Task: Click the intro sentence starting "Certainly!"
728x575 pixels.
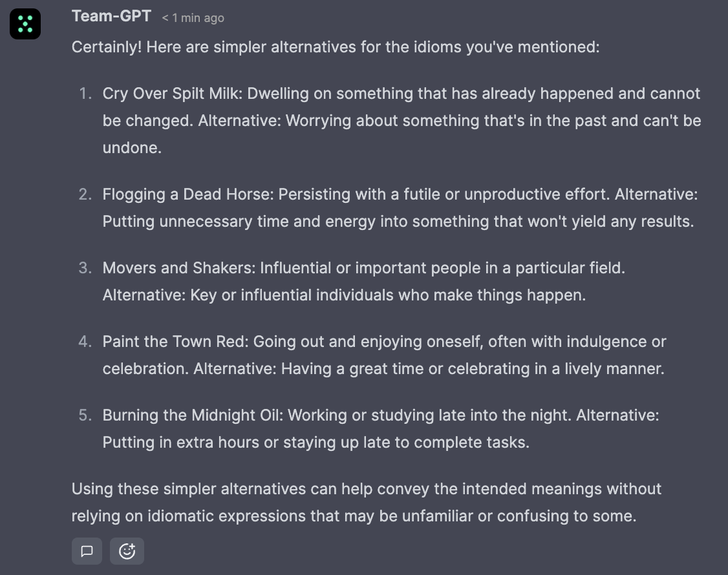Action: coord(336,47)
